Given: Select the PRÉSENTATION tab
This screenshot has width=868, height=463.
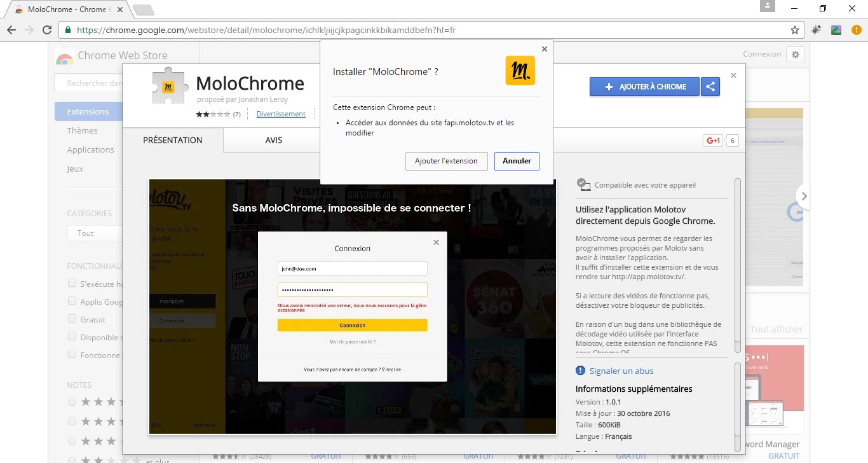Looking at the screenshot, I should click(172, 141).
